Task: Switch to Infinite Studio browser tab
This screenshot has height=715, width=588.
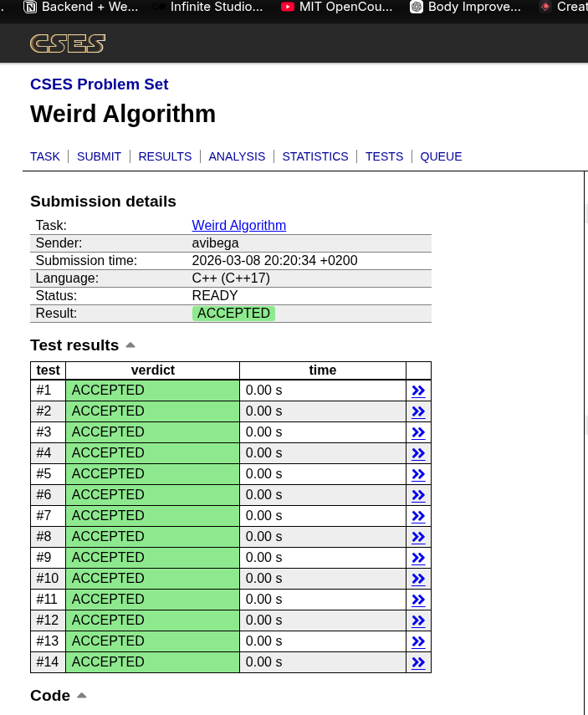Action: 207,7
